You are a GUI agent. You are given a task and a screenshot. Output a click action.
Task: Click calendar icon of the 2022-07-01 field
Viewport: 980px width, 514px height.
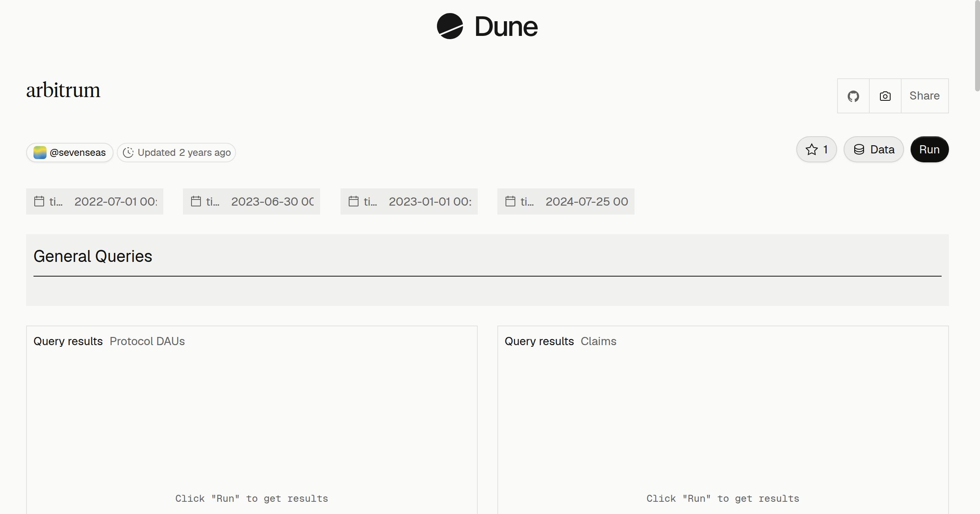click(x=39, y=201)
